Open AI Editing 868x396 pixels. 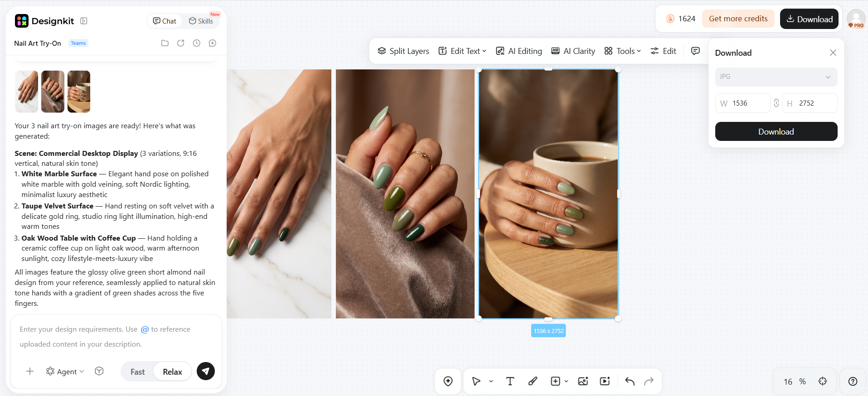pos(519,51)
